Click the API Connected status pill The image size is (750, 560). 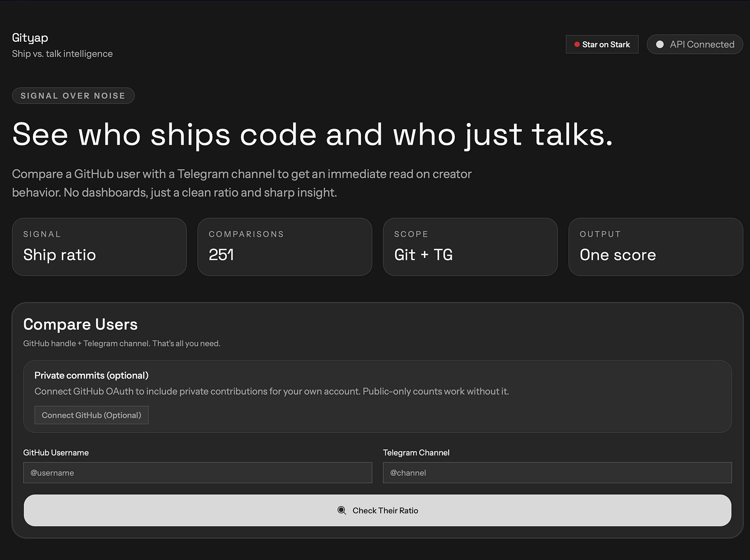[694, 44]
